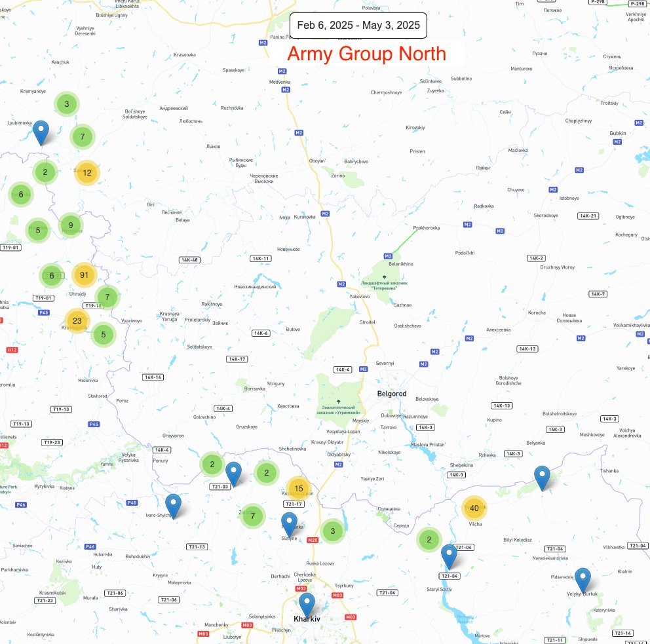Click the T21-17 road badge
Viewport: 650px width, 644px height.
coord(294,504)
